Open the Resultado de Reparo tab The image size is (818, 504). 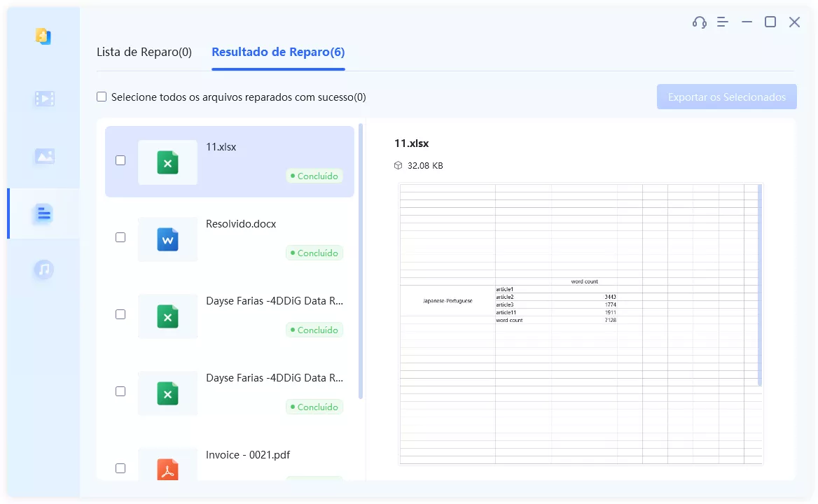277,52
